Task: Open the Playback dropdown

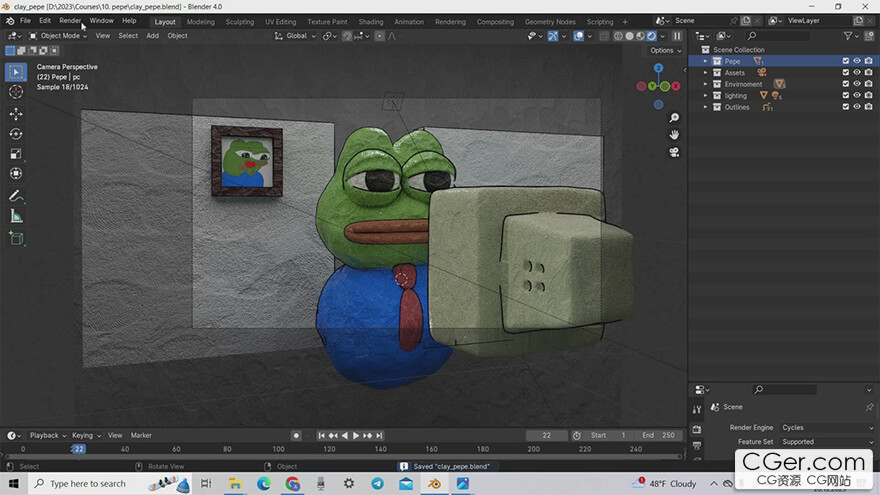Action: (x=48, y=436)
